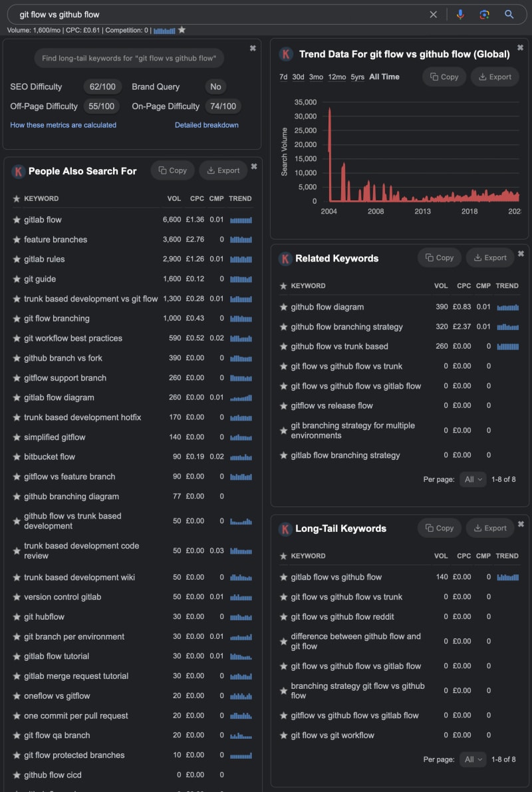Open the 'Detailed breakdown' link
Viewport: 532px width, 792px height.
pyautogui.click(x=206, y=124)
